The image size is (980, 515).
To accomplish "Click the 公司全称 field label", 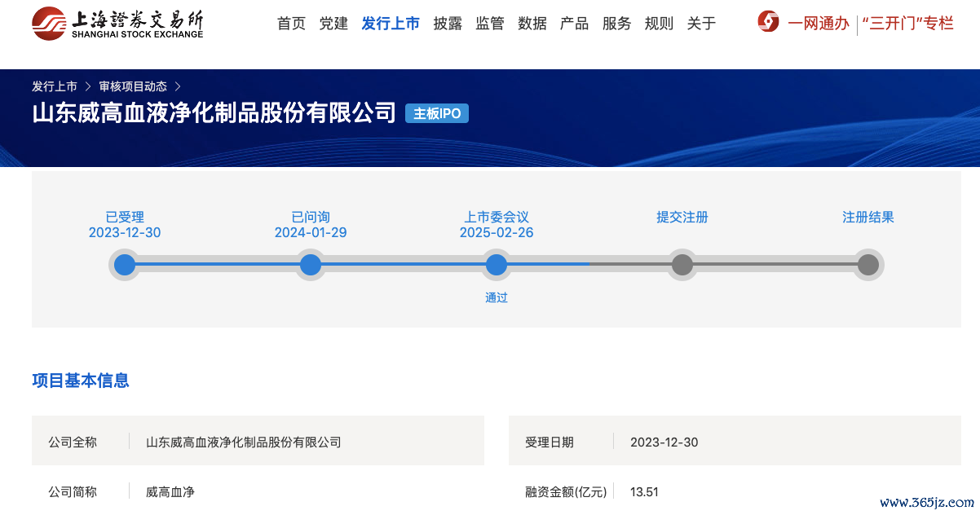I will pyautogui.click(x=73, y=442).
